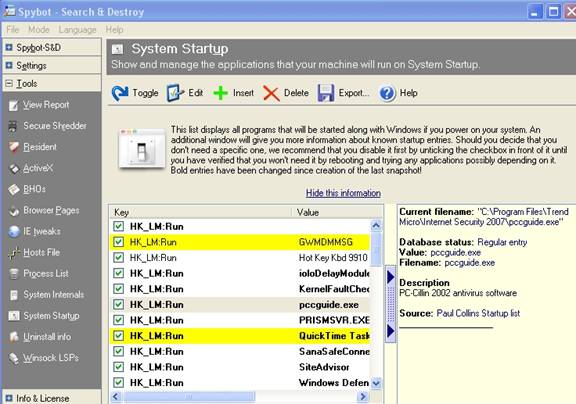Viewport: 576px width, 404px height.
Task: Open the Language menu
Action: [x=78, y=30]
